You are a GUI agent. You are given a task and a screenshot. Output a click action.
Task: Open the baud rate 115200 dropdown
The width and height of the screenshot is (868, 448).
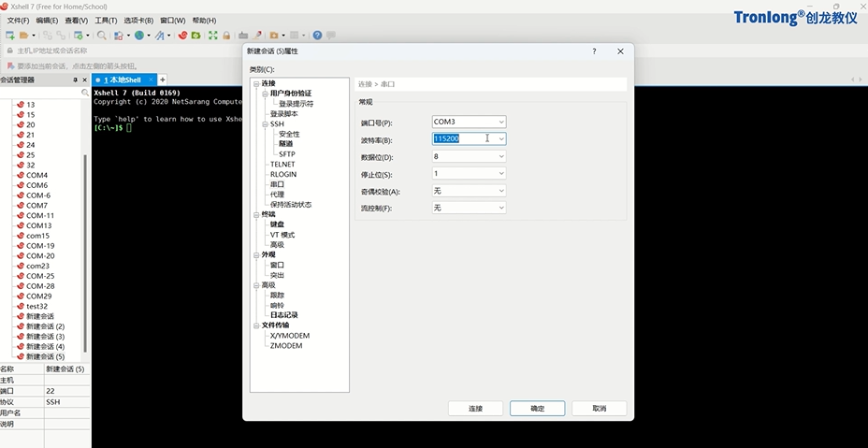(501, 139)
